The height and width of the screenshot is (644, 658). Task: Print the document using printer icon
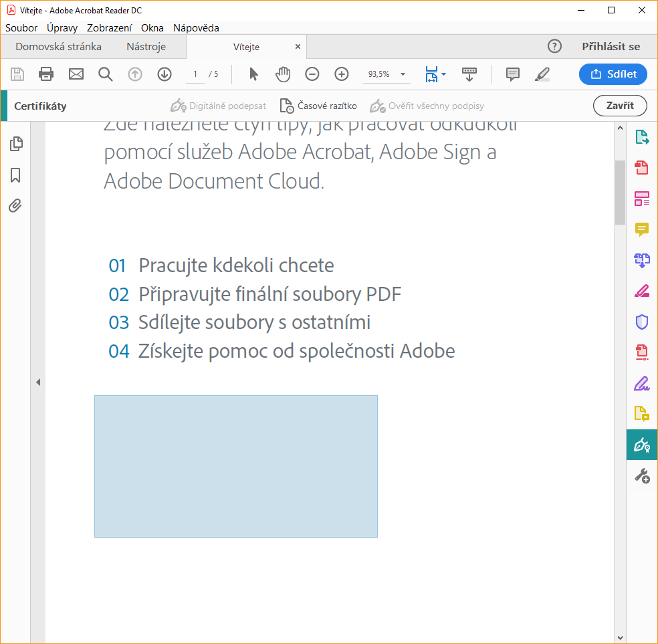point(46,74)
